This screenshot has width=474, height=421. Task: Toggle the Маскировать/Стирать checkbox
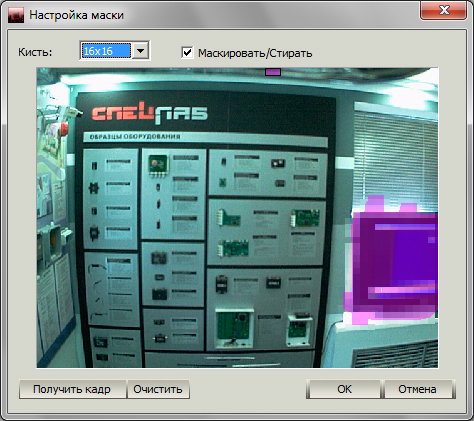point(187,52)
